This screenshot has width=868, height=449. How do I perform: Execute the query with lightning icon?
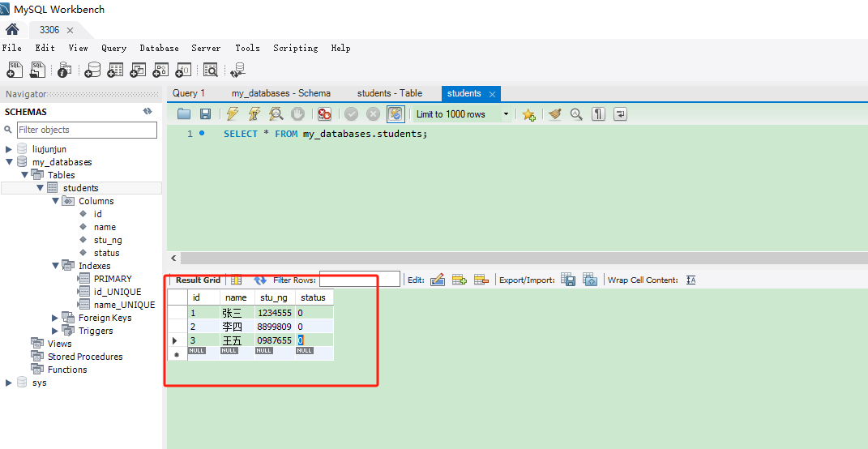233,114
